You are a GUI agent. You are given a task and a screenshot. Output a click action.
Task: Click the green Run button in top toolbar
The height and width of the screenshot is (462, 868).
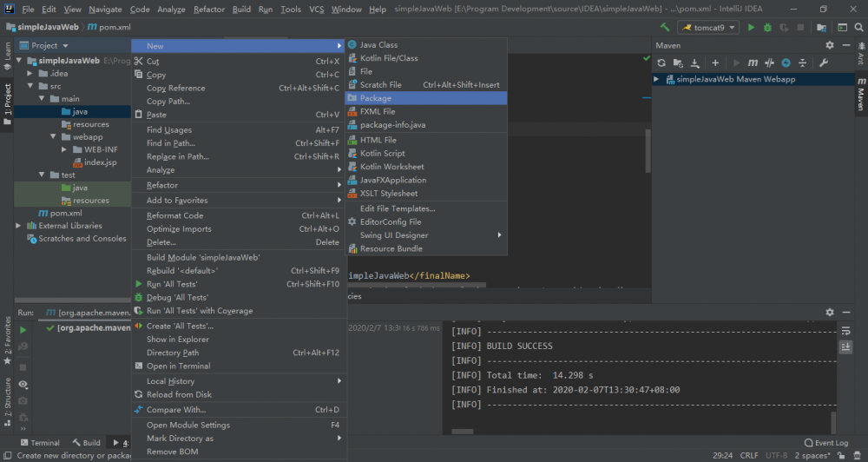(x=751, y=27)
